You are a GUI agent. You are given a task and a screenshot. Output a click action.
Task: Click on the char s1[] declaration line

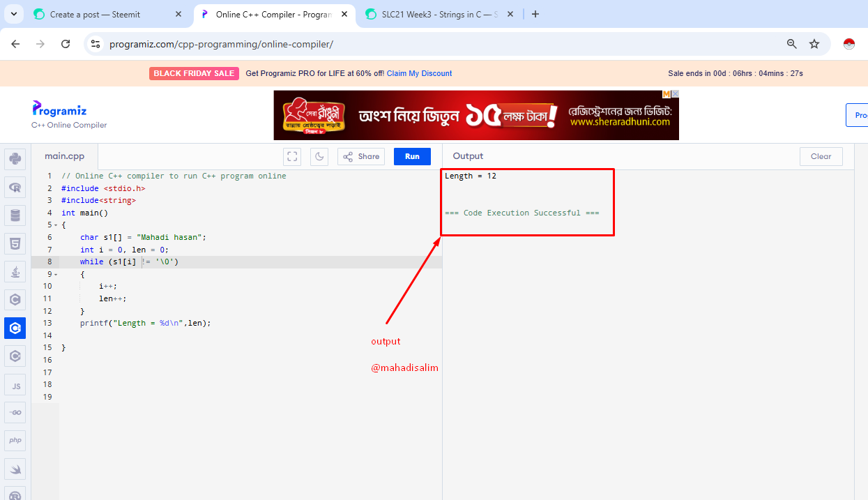click(x=144, y=237)
